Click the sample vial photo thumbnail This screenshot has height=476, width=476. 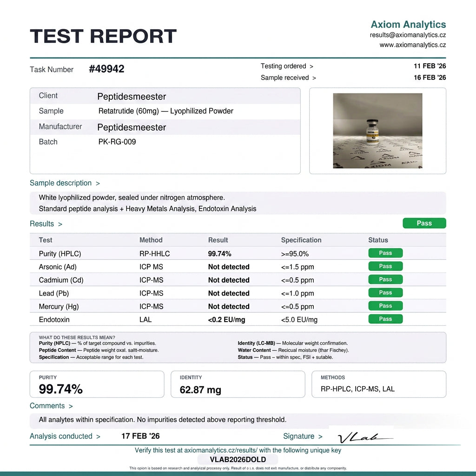tap(377, 131)
